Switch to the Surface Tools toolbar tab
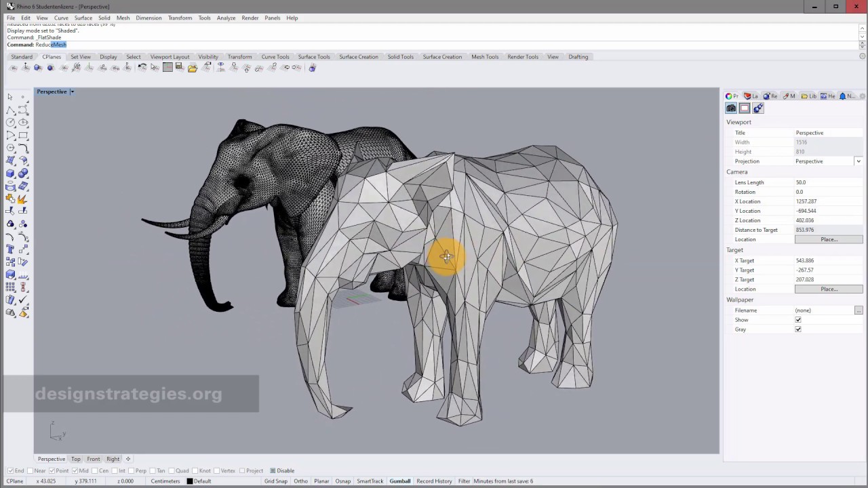The height and width of the screenshot is (488, 868). (x=314, y=57)
